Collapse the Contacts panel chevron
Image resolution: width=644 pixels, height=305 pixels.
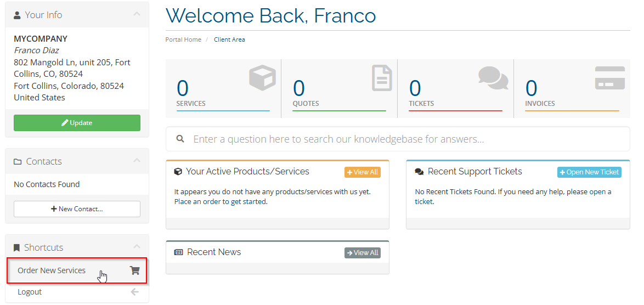tap(137, 161)
